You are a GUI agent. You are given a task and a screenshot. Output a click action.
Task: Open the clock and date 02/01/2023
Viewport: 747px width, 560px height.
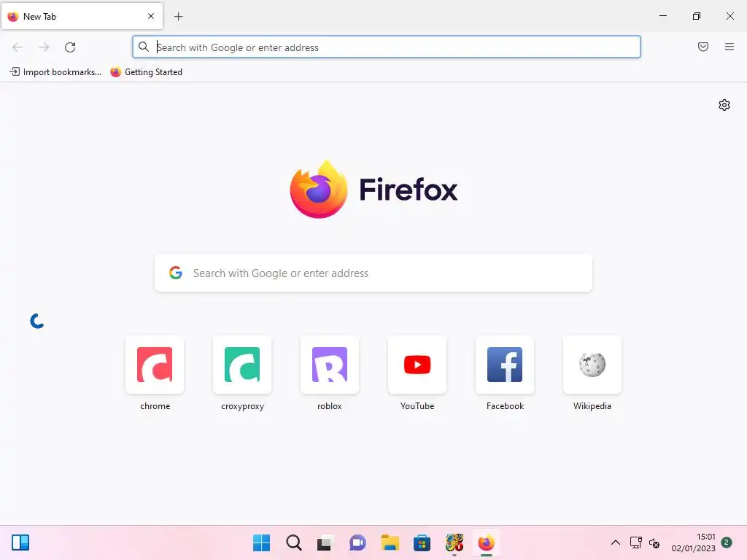coord(693,542)
